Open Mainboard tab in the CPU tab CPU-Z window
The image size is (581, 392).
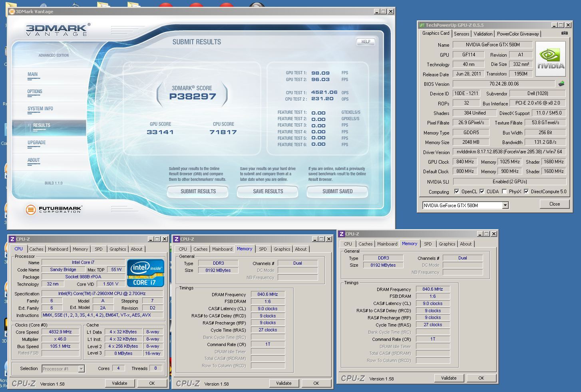click(58, 249)
